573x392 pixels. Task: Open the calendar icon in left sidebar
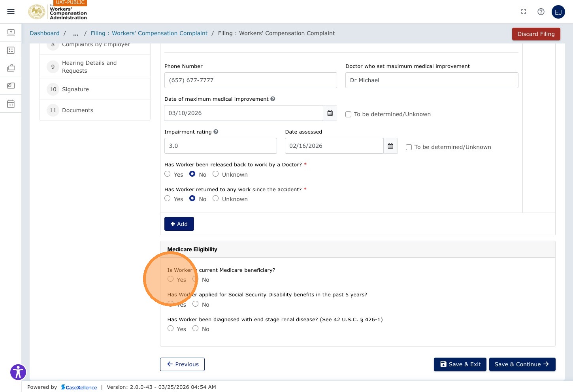coord(11,104)
